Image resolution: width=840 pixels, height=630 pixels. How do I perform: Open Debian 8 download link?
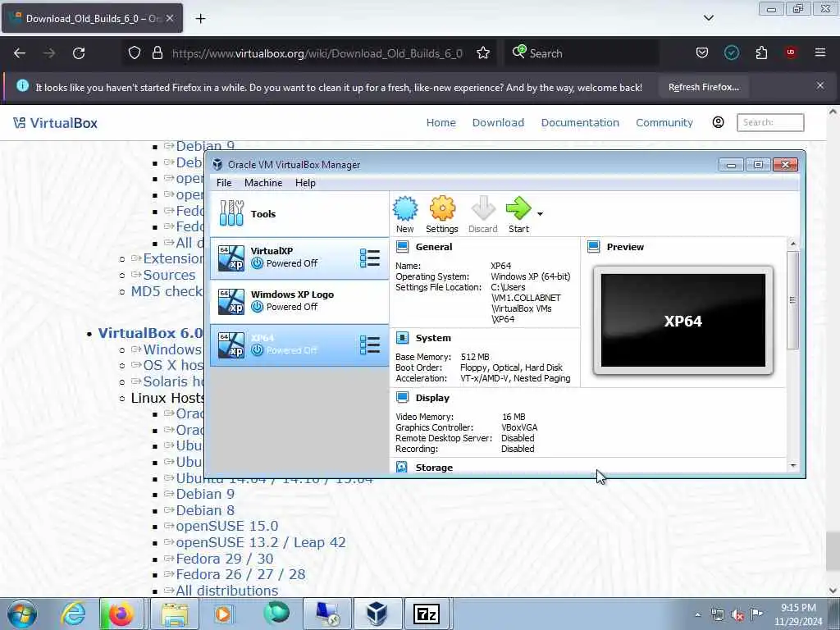(x=205, y=510)
